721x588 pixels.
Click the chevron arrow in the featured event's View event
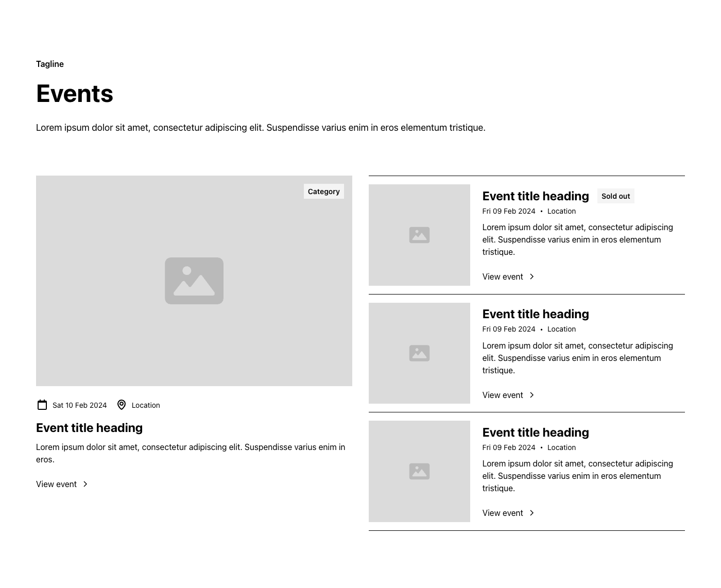(85, 484)
